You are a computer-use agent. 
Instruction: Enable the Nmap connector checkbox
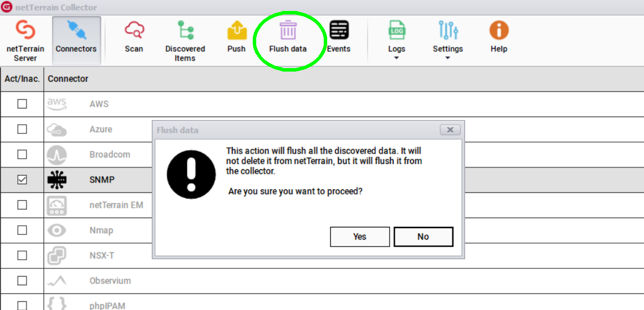[22, 230]
